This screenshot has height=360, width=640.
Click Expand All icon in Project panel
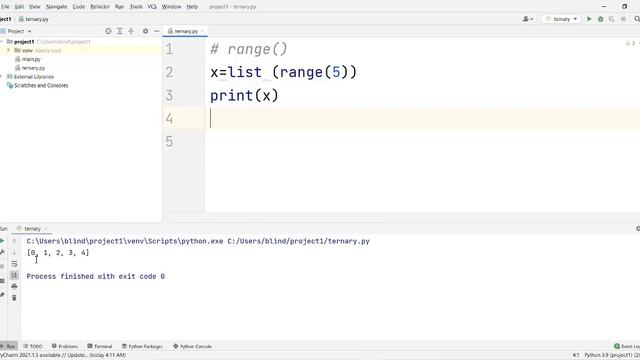pos(120,31)
